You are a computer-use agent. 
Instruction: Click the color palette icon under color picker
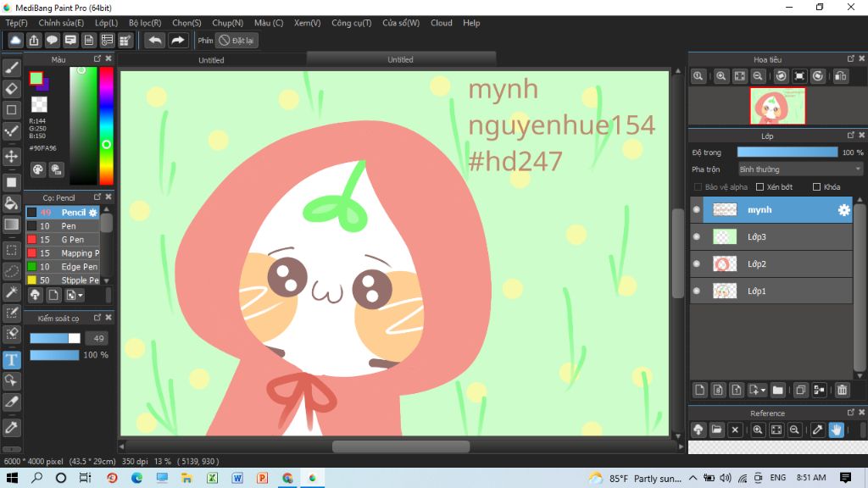tap(37, 169)
